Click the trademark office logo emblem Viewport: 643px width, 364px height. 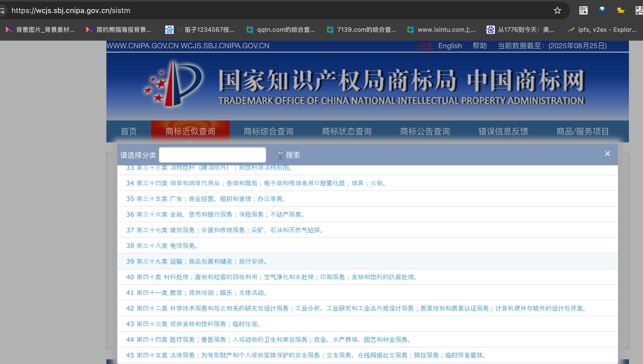click(173, 84)
